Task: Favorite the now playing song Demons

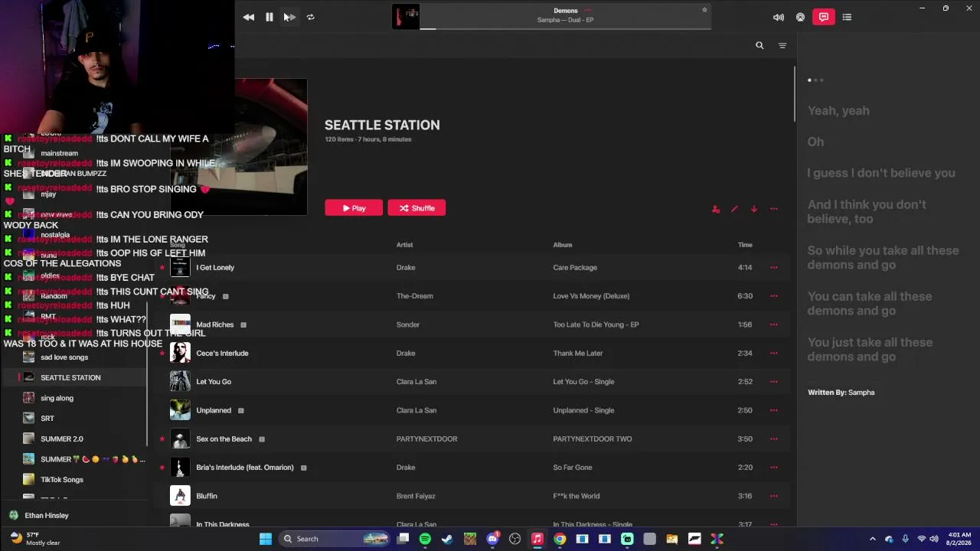Action: click(x=704, y=10)
